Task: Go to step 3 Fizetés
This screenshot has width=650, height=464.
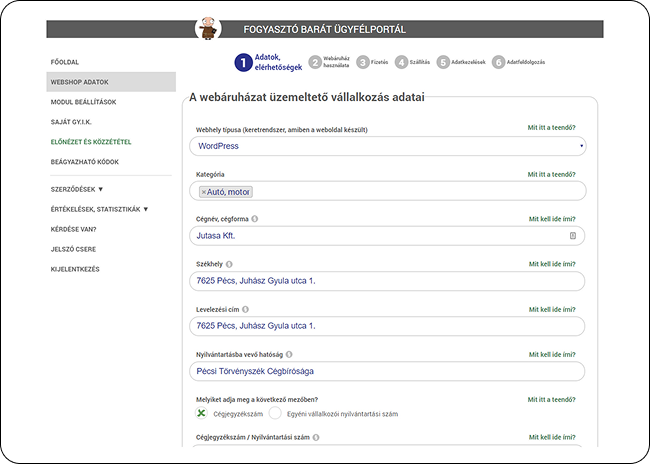Action: (364, 62)
